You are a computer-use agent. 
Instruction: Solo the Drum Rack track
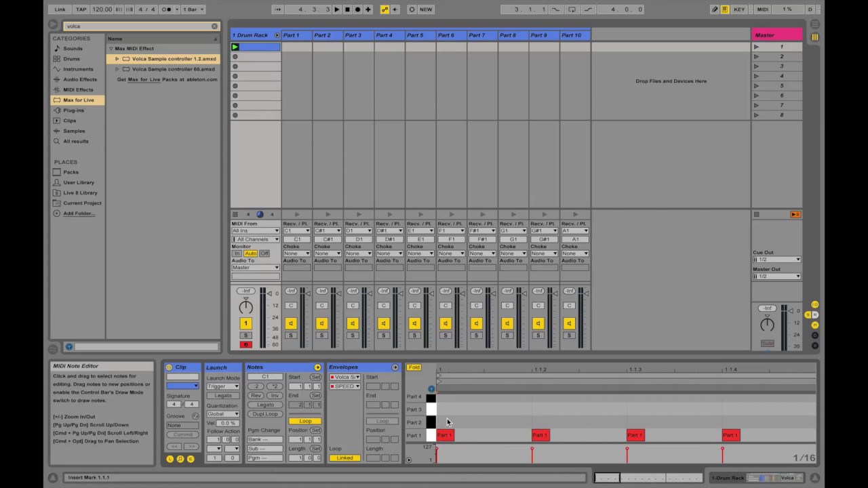tap(245, 335)
